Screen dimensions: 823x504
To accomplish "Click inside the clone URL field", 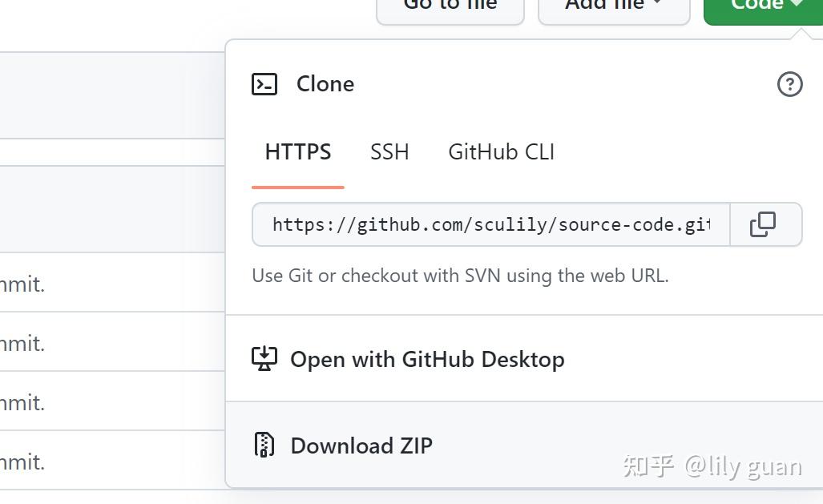I will coord(489,225).
